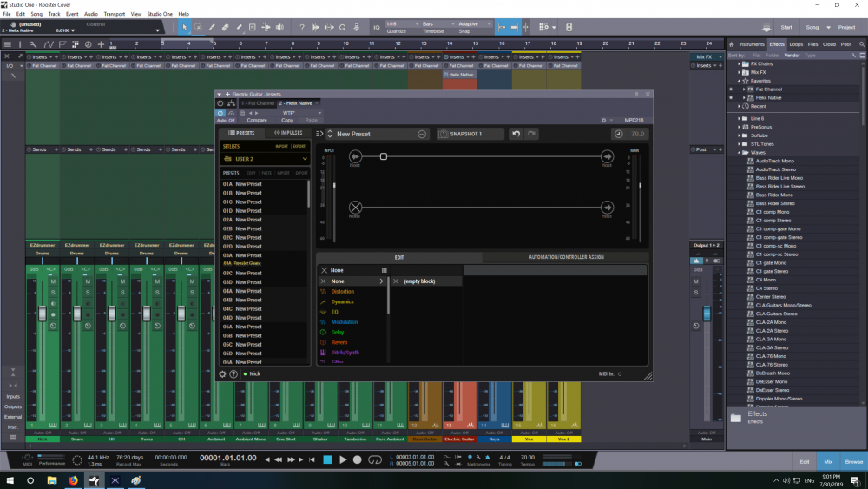Click Copy button in plugin header
868x489 pixels.
[286, 120]
